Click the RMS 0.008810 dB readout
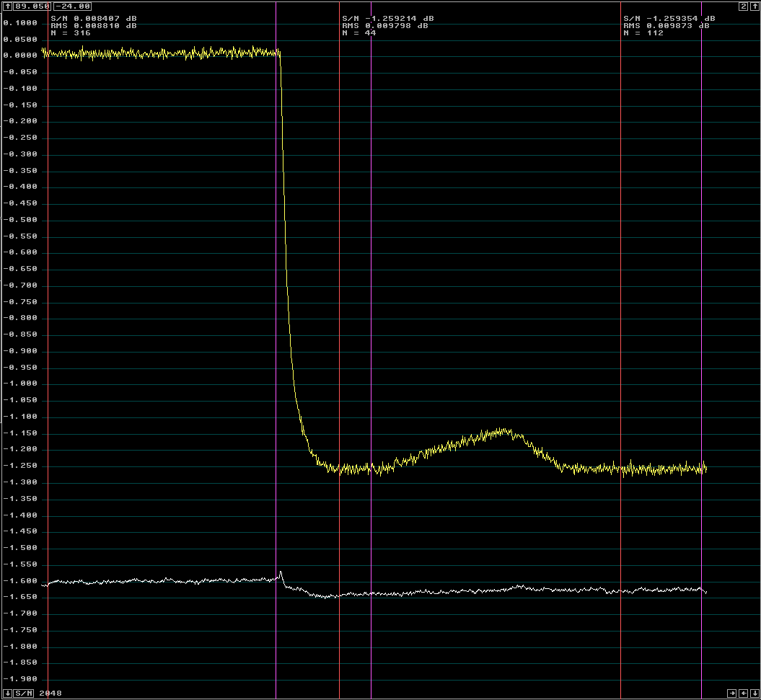This screenshot has height=700, width=761. click(94, 26)
